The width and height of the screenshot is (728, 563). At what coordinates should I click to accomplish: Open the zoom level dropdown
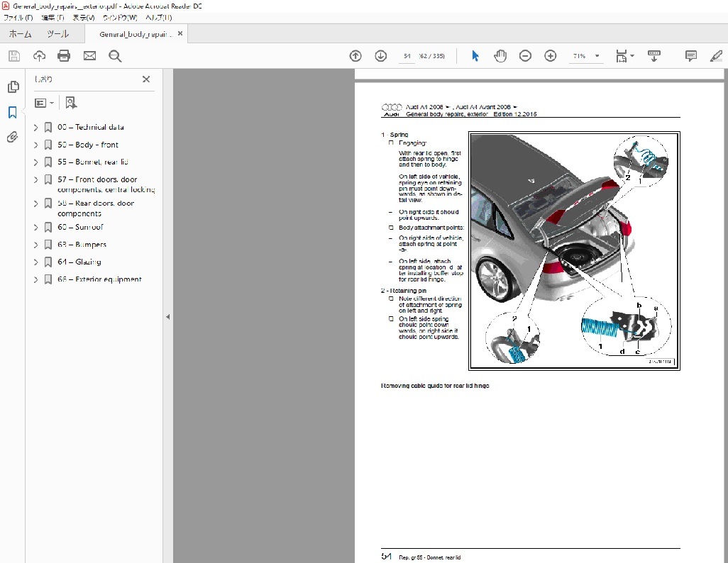coord(597,56)
